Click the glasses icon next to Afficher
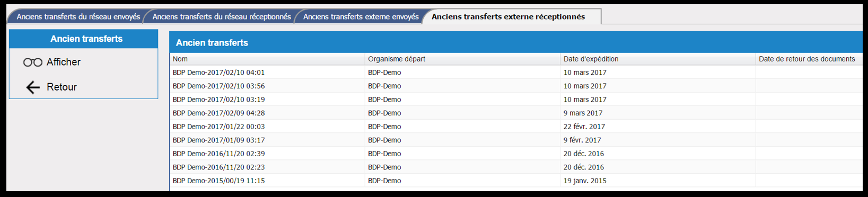 tap(33, 62)
